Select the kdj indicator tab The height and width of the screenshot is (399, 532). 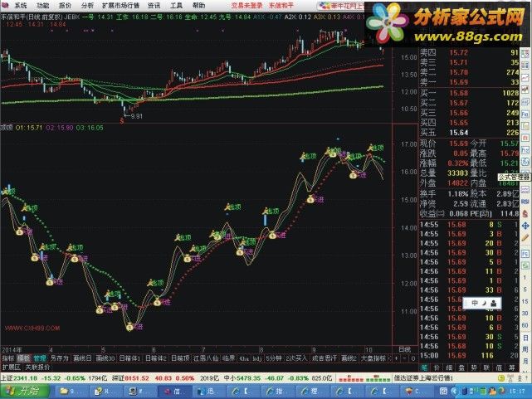(x=257, y=358)
